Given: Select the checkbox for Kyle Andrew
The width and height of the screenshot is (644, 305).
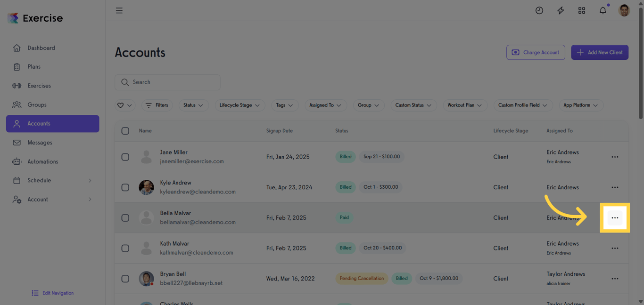Looking at the screenshot, I should click(125, 187).
